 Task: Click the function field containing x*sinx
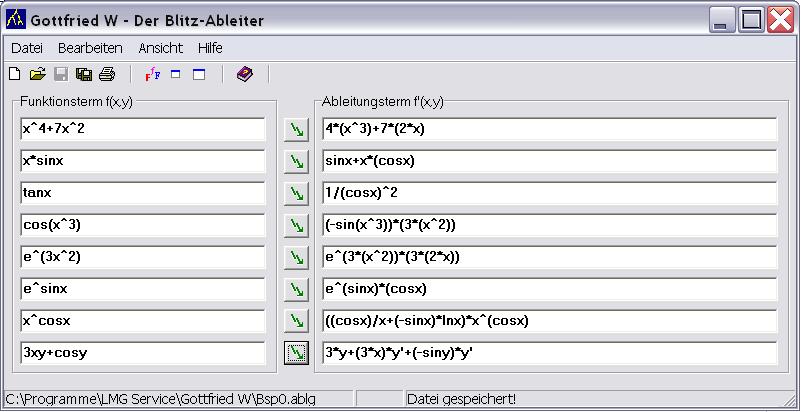[x=142, y=161]
